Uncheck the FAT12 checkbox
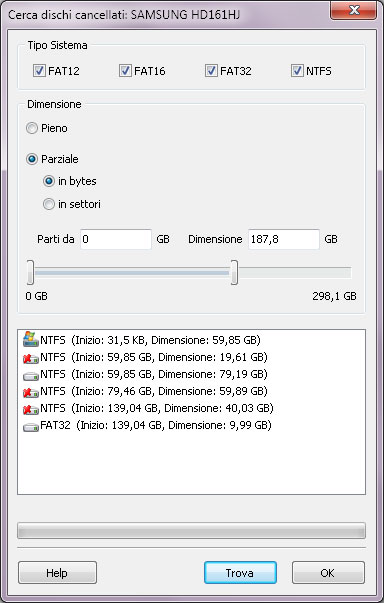The width and height of the screenshot is (384, 603). (39, 71)
